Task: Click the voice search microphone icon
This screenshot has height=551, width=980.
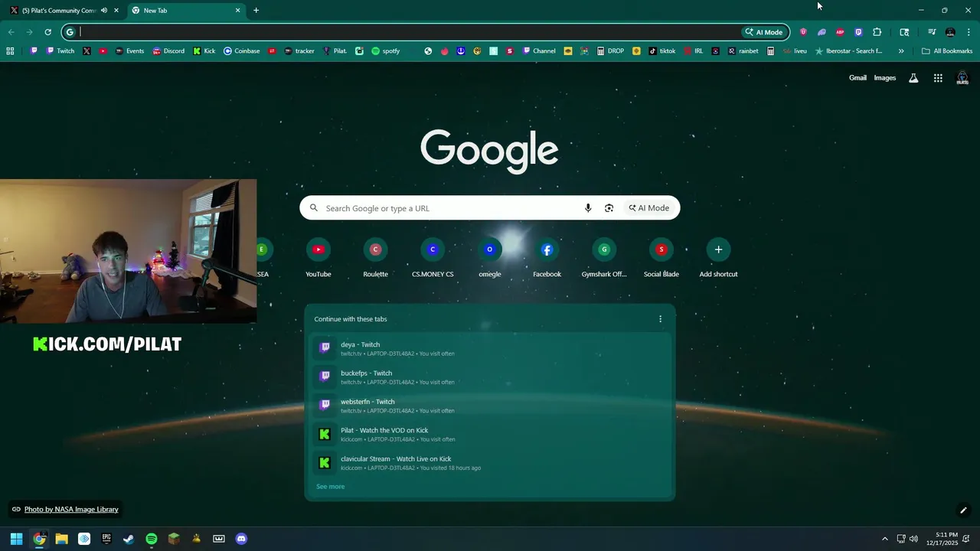Action: (x=588, y=208)
